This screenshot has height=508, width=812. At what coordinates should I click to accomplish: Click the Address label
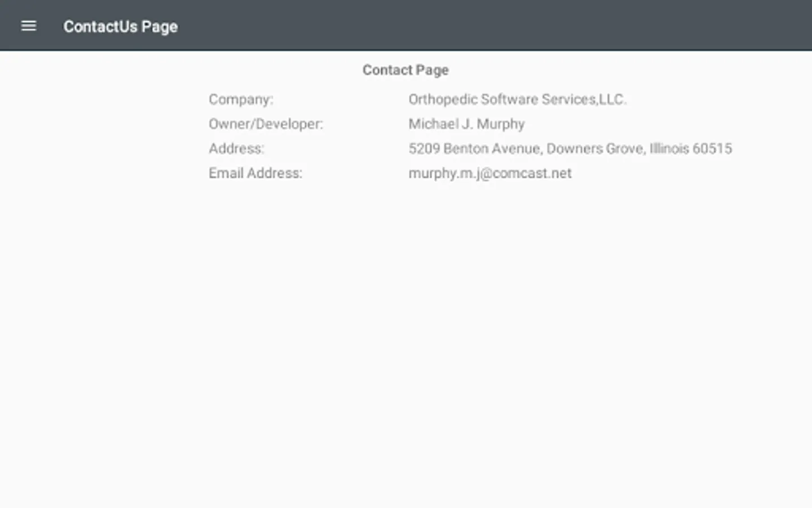click(x=236, y=148)
